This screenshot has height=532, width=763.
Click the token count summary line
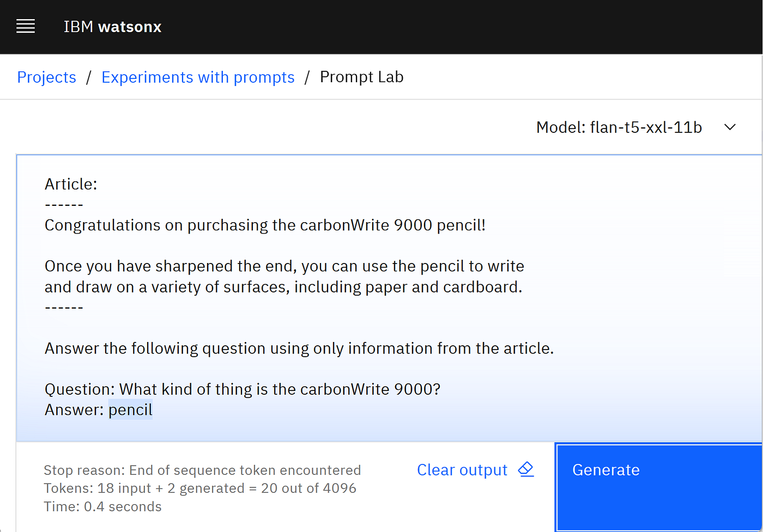(x=199, y=488)
